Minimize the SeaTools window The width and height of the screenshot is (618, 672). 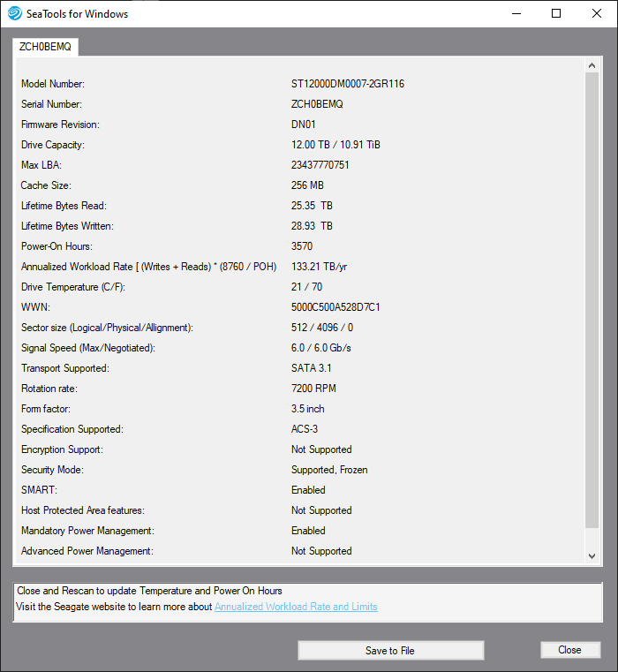click(x=516, y=14)
